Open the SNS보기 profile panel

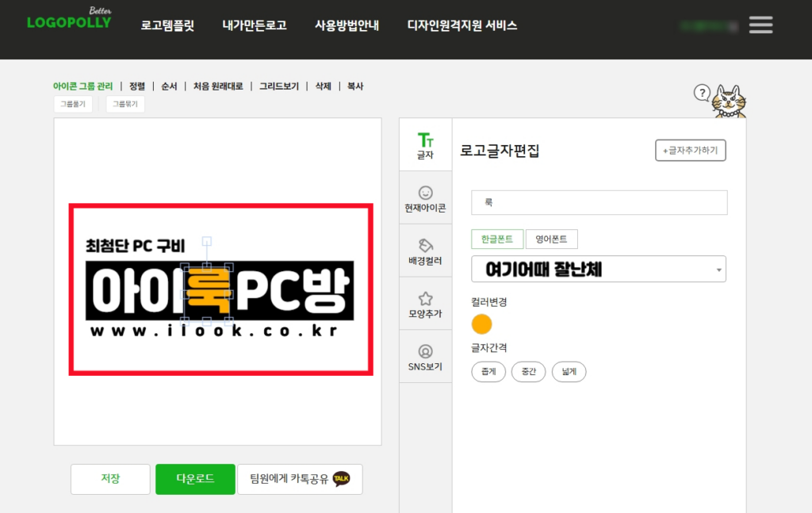tap(425, 357)
